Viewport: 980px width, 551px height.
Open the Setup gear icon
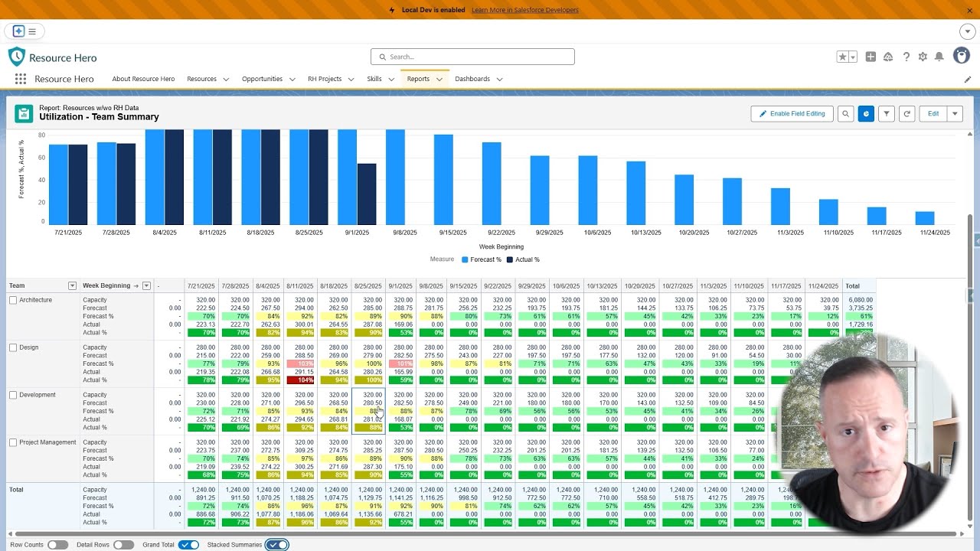[x=923, y=57]
